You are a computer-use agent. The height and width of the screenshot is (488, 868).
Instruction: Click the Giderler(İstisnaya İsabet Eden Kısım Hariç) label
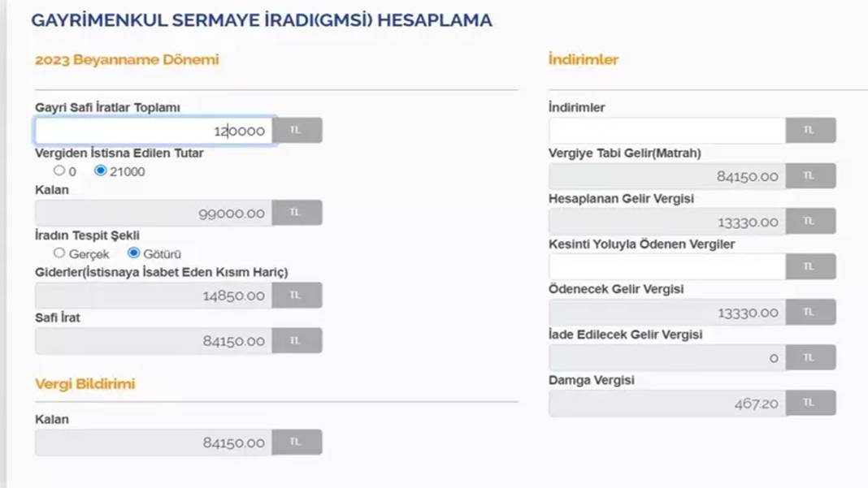pyautogui.click(x=161, y=272)
